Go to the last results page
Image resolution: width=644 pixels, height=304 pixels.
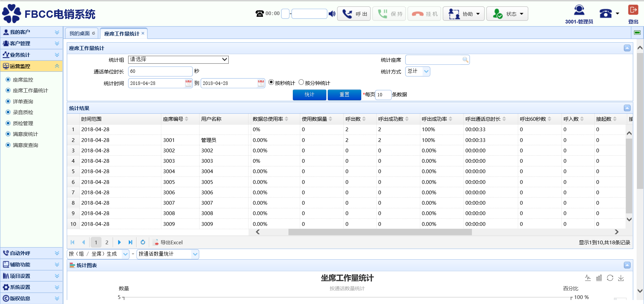130,242
